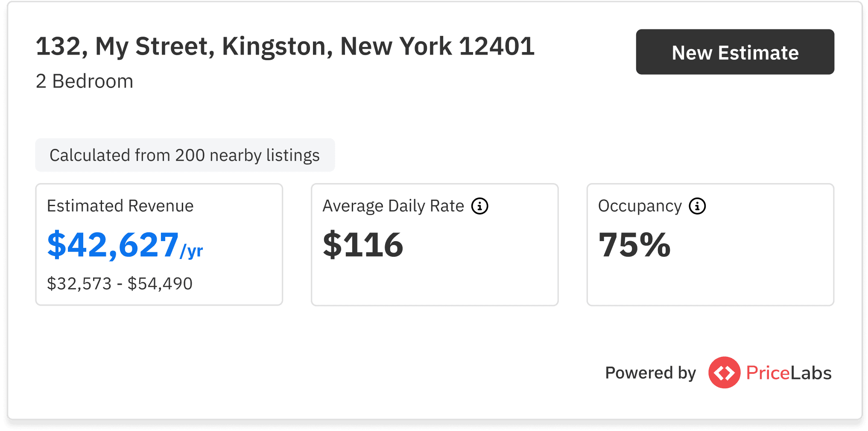
Task: Open the Occupancy info icon
Action: click(697, 206)
